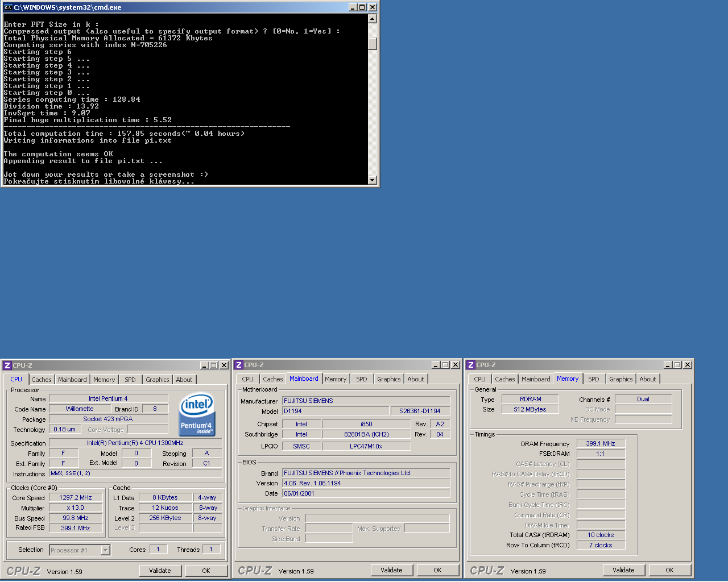728x582 pixels.
Task: Click the Rated FSB value 399.1 MHz
Action: [x=76, y=528]
